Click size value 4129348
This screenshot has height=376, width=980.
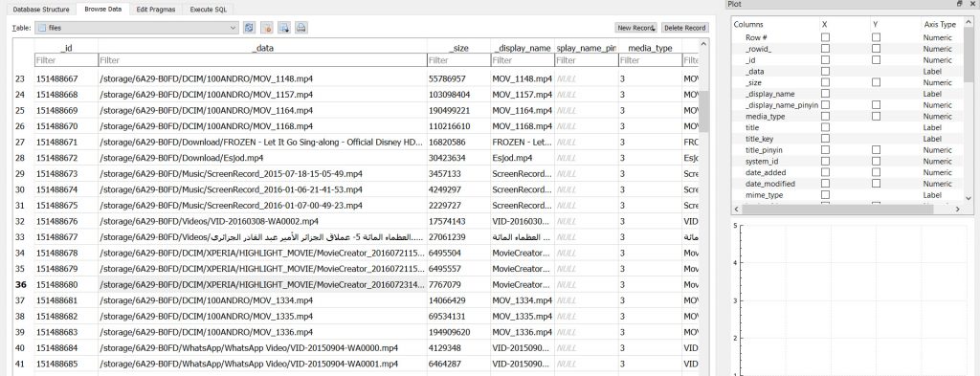point(458,348)
